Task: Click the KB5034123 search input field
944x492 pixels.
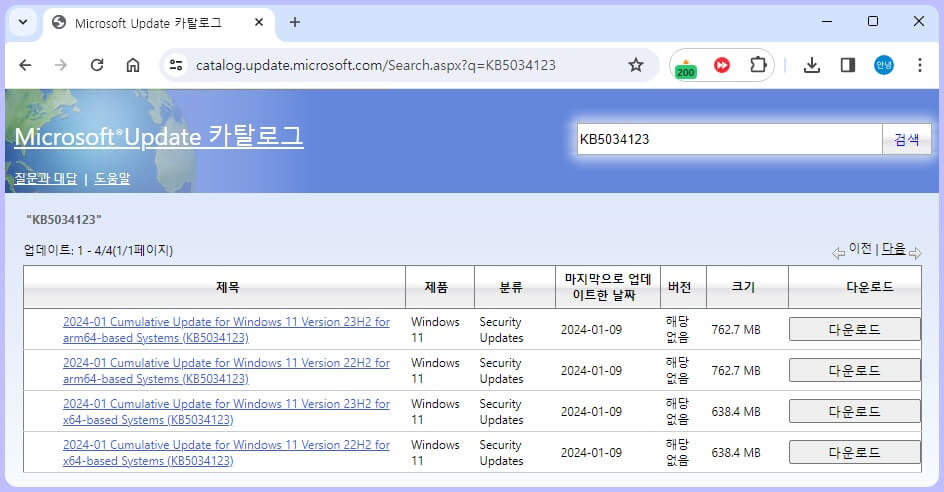Action: tap(730, 139)
